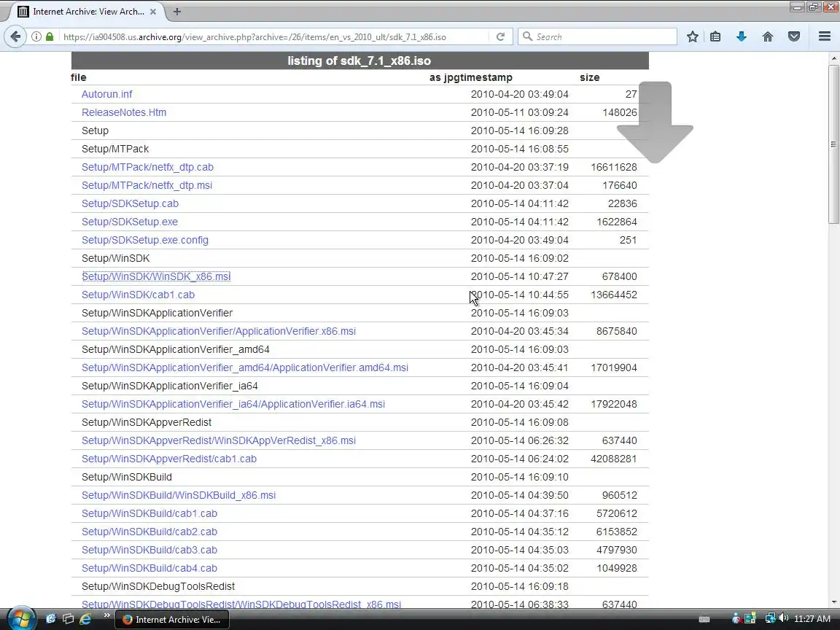Click the 'Setup/MTPack' folder row text
The height and width of the screenshot is (630, 840).
[x=115, y=149]
